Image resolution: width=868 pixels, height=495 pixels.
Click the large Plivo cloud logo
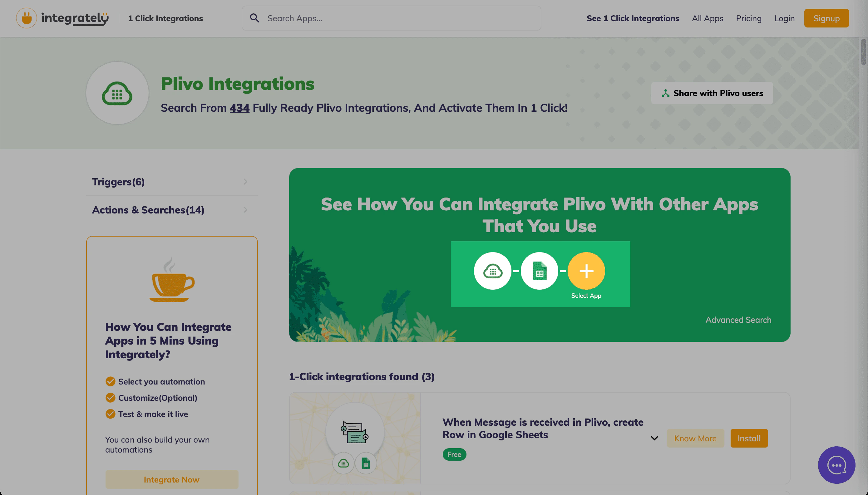tap(117, 93)
